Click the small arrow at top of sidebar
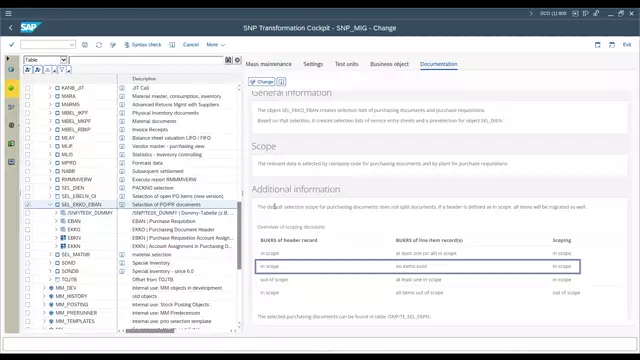The height and width of the screenshot is (360, 640). click(x=8, y=59)
